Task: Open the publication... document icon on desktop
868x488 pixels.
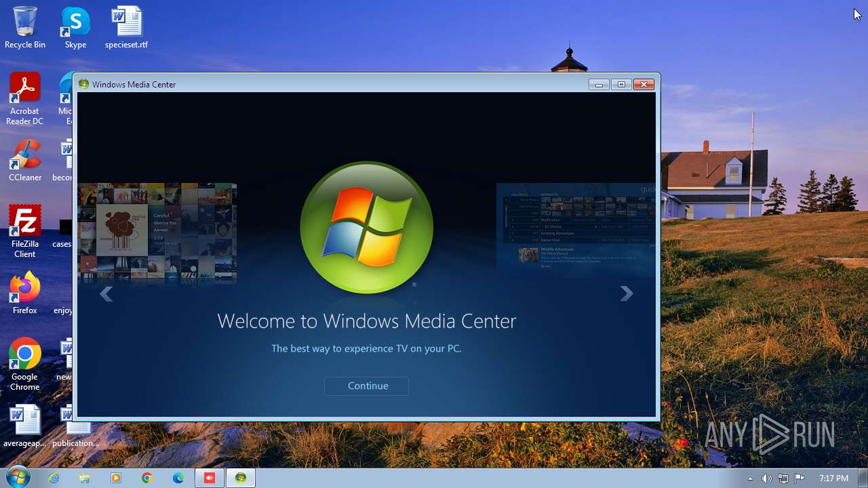Action: [x=76, y=426]
